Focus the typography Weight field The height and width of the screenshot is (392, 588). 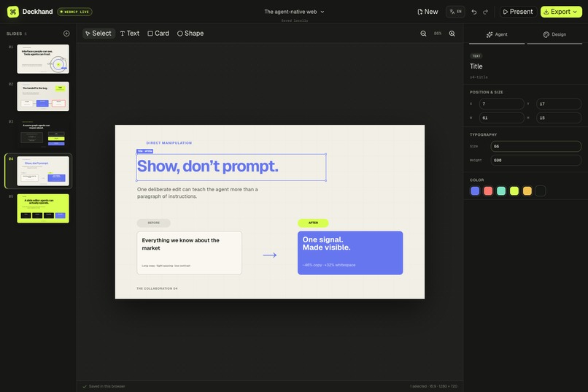536,160
